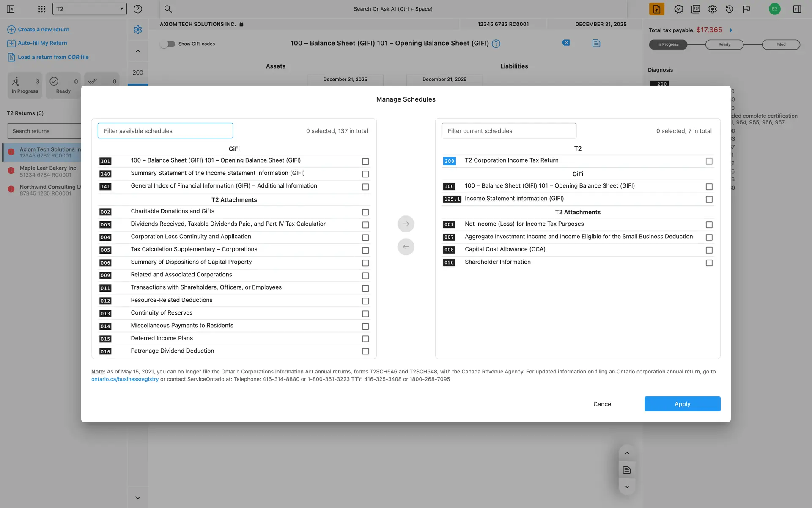Expand form list with bottom down chevron
This screenshot has height=508, width=812.
click(138, 498)
